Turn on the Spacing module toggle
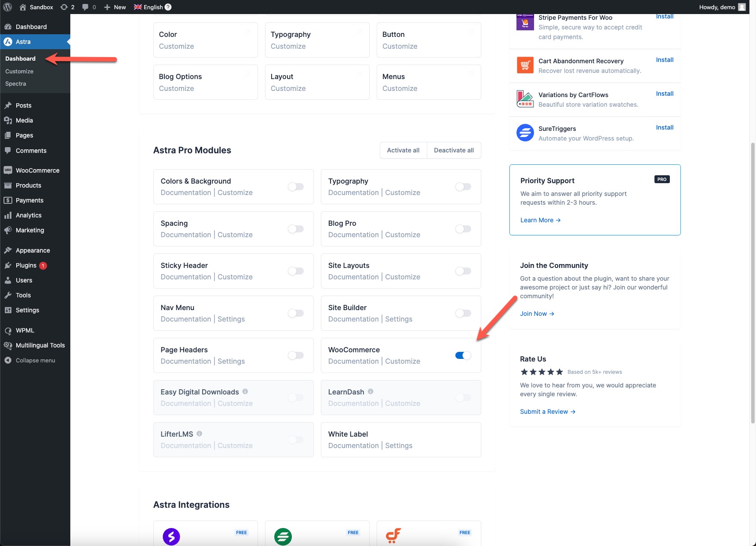Screen dimensions: 756x546 (x=296, y=229)
